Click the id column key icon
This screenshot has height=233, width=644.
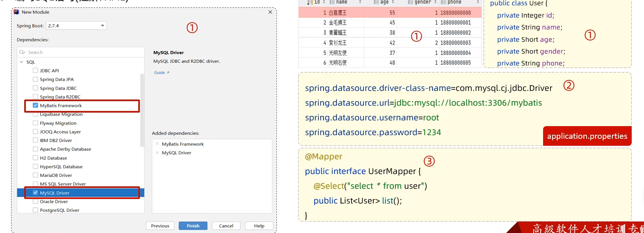point(310,2)
